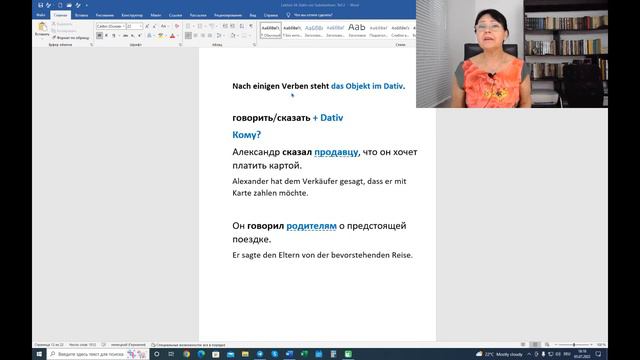640x360 pixels.
Task: Open the Windows Start menu
Action: [x=39, y=354]
